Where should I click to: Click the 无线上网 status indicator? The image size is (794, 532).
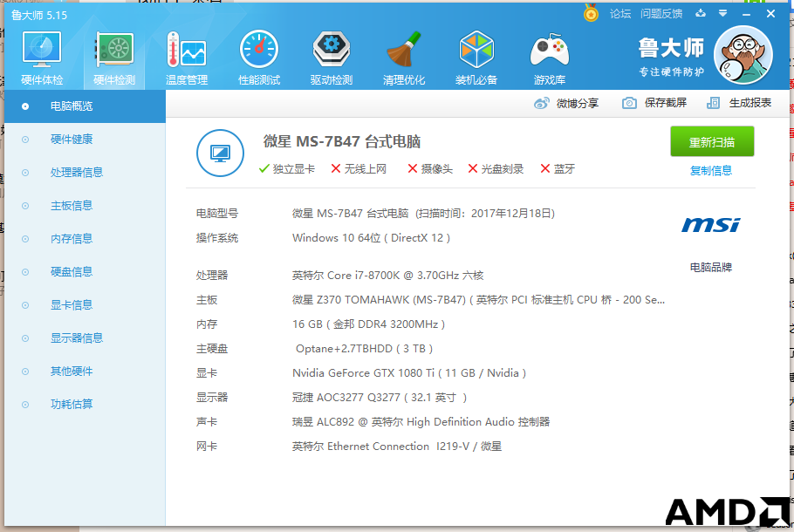[359, 169]
